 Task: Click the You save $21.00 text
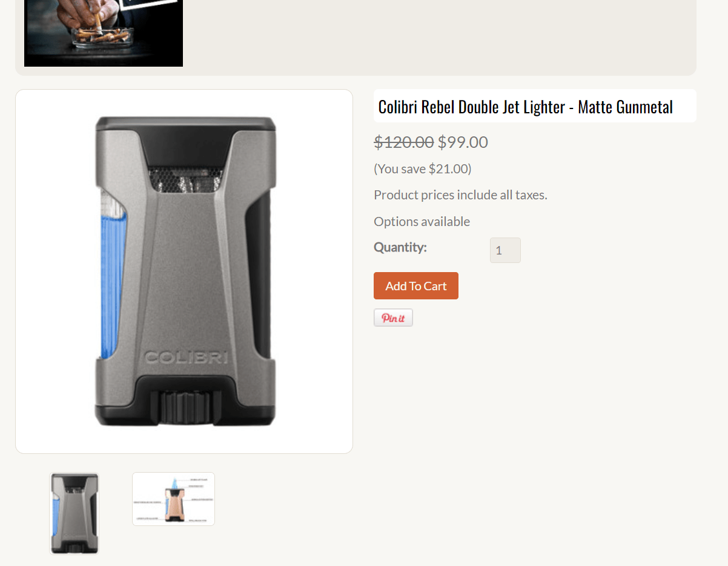422,168
